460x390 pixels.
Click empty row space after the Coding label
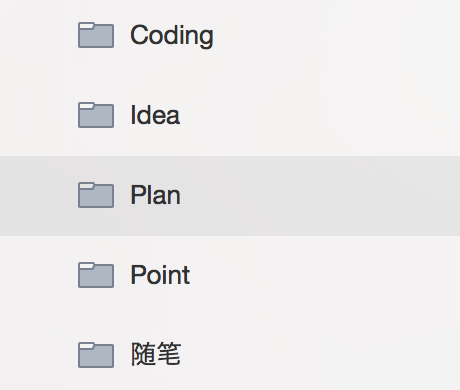click(x=337, y=35)
